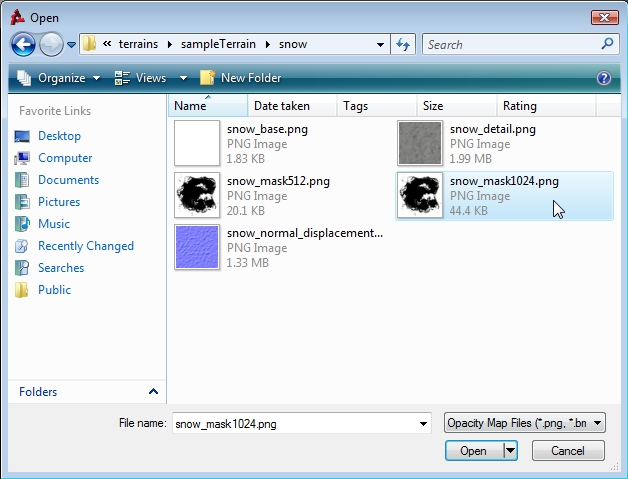Open the Views dropdown arrow
Screen dimensions: 628x479
[x=183, y=78]
